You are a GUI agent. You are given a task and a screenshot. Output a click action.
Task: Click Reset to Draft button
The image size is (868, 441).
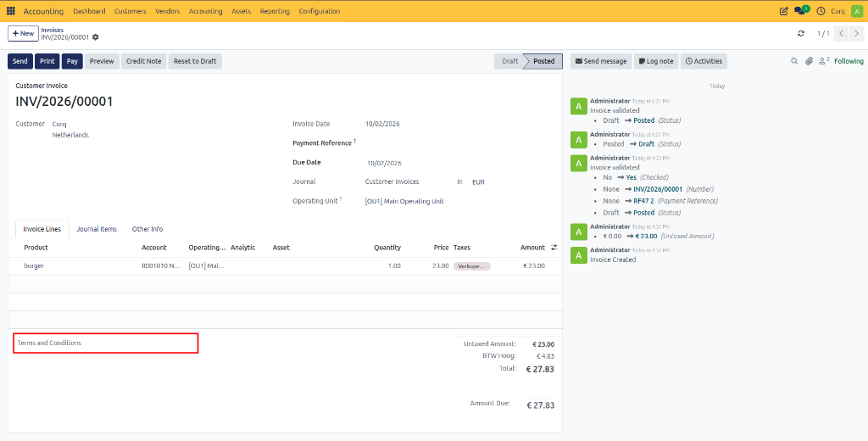tap(195, 61)
